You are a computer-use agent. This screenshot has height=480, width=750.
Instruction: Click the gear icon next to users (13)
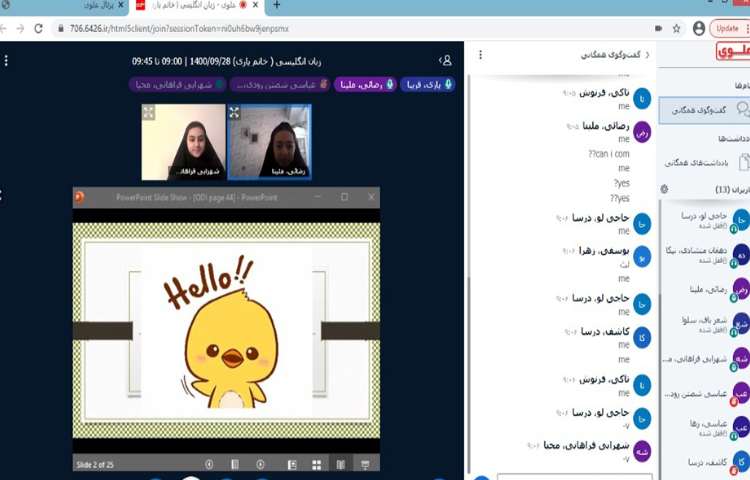click(664, 189)
